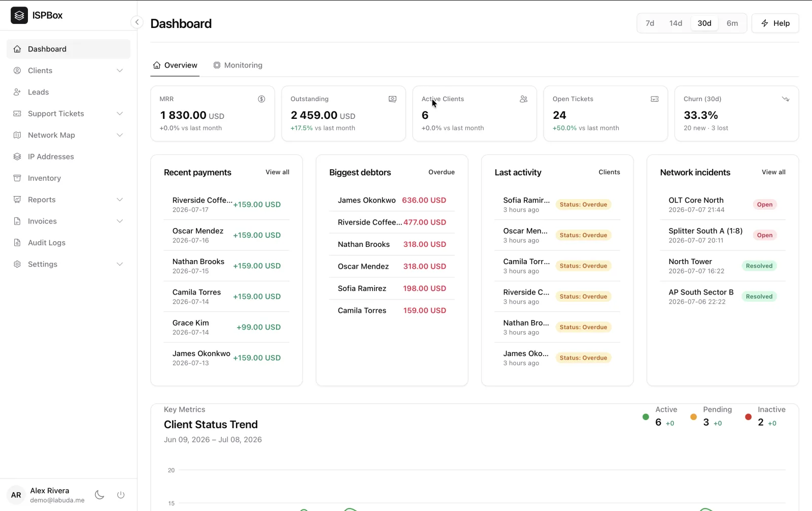Switch to the Monitoring tab
Screen dimensions: 812x511
point(238,65)
